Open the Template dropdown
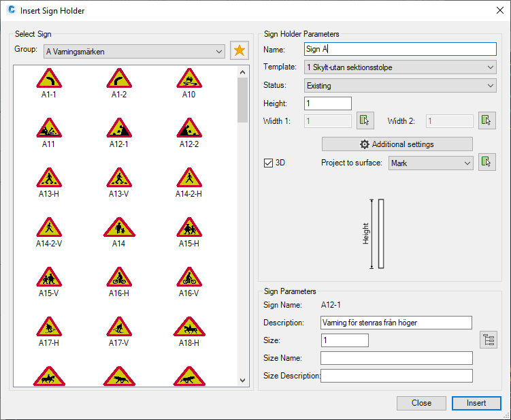Viewport: 511px width, 420px height. [x=400, y=67]
